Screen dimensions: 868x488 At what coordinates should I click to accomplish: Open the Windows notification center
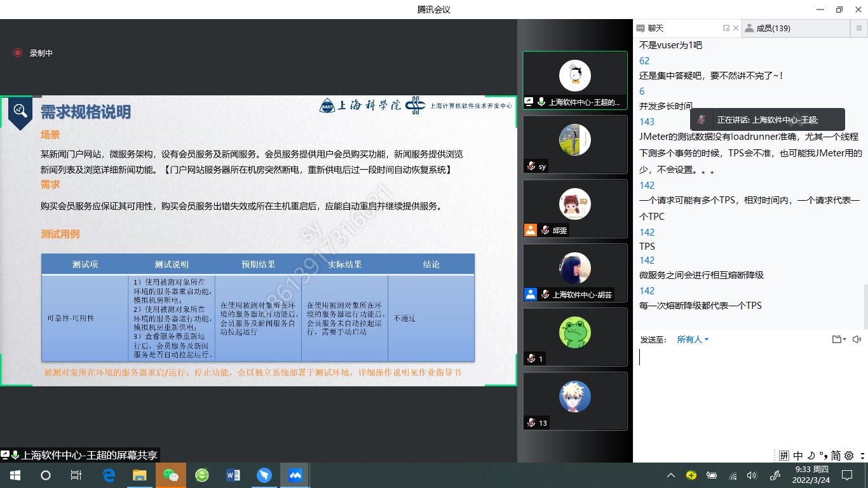(x=847, y=475)
